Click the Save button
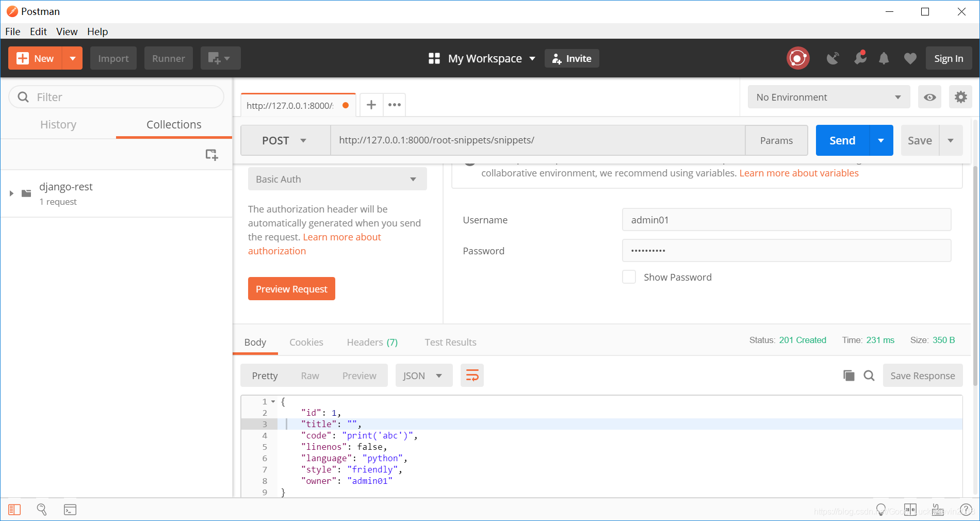This screenshot has height=521, width=980. click(920, 140)
